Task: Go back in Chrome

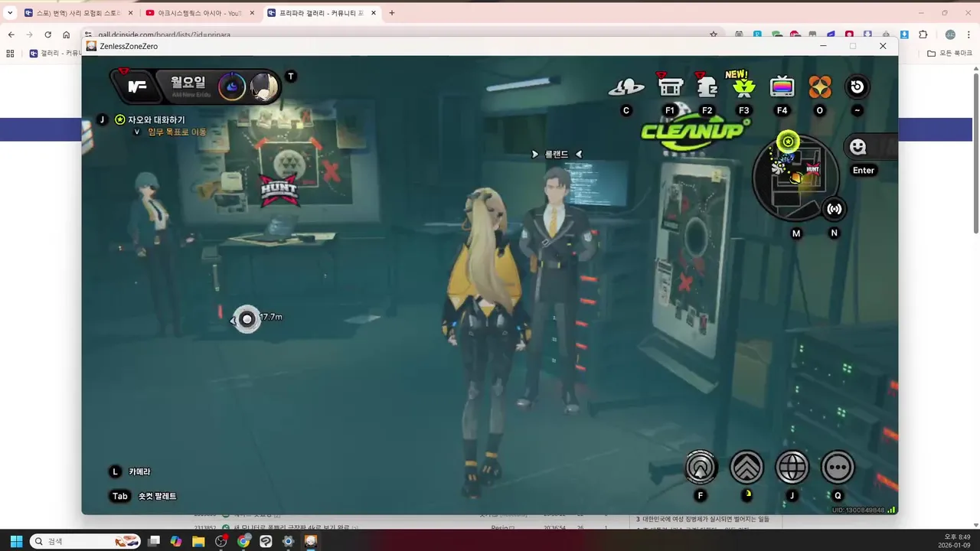Action: (x=11, y=34)
